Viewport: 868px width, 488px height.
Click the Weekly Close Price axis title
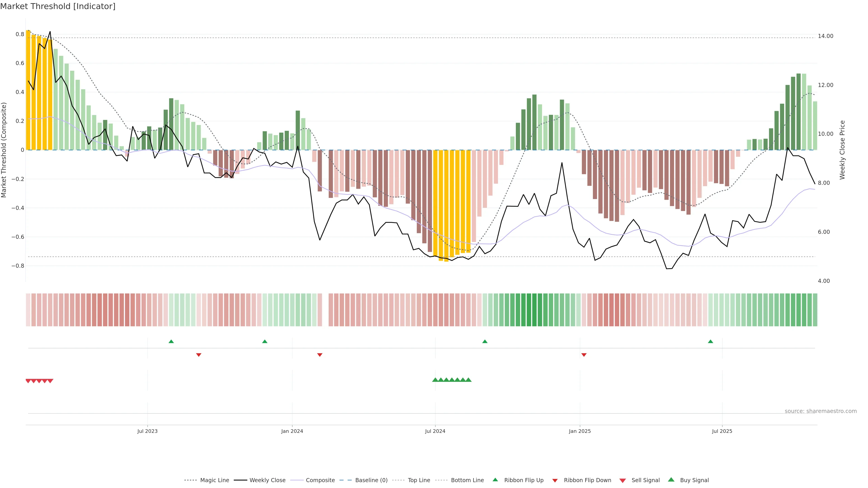pyautogui.click(x=842, y=150)
